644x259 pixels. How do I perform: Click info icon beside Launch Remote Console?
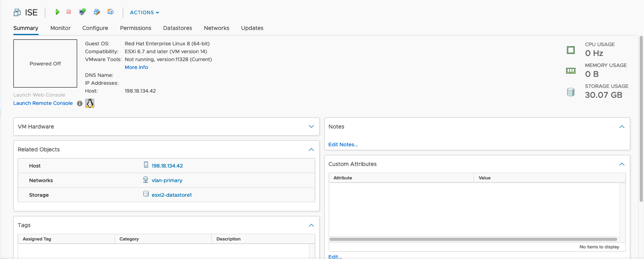(x=80, y=103)
